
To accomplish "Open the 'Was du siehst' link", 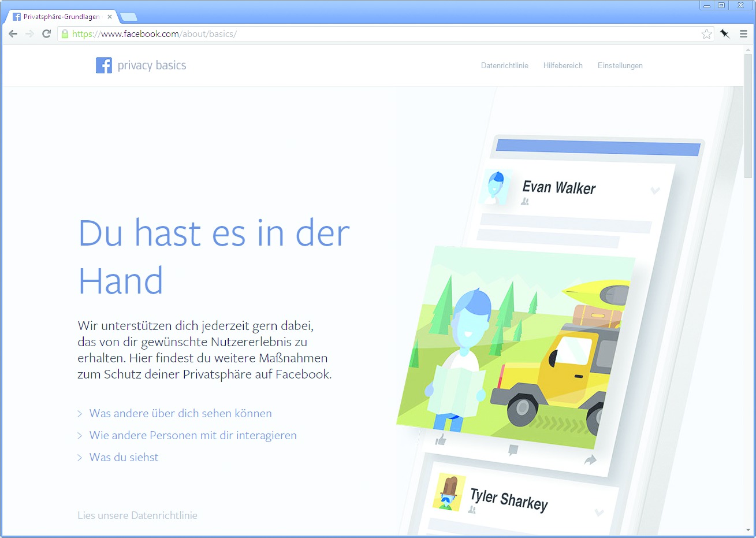I will point(124,457).
